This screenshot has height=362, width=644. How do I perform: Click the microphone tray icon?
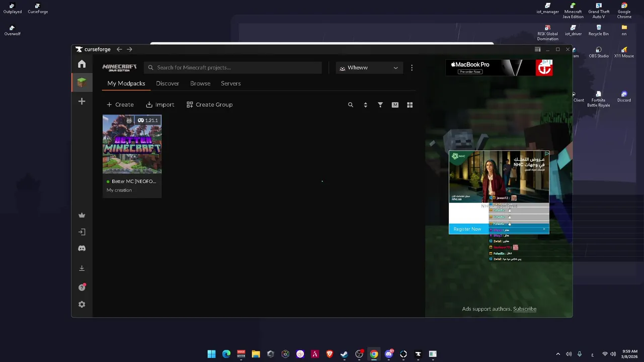(x=580, y=354)
